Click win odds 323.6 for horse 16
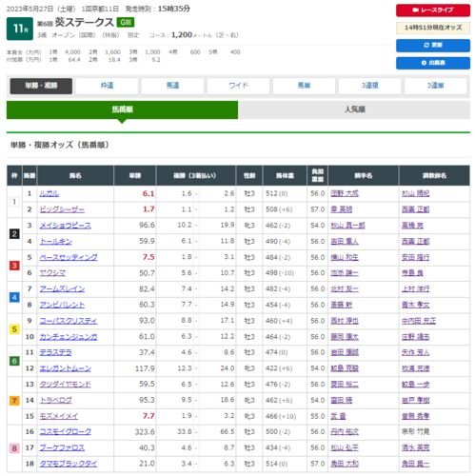Image resolution: width=475 pixels, height=476 pixels. click(x=145, y=432)
